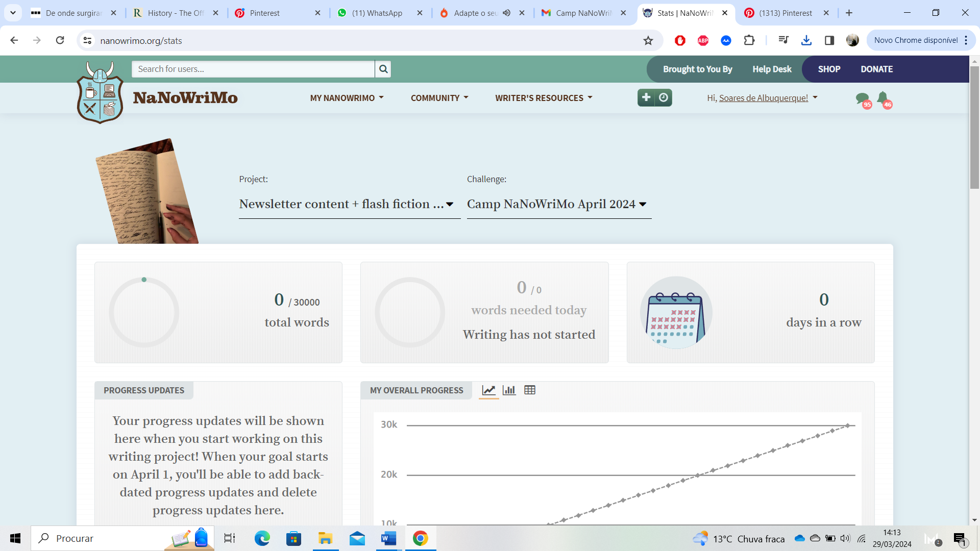Open the PROGRESS UPDATES tab header

[144, 390]
